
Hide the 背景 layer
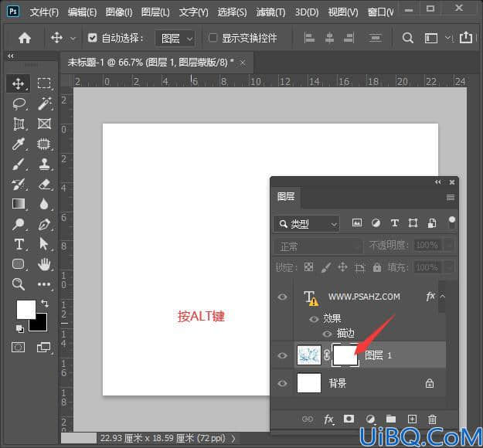[283, 383]
